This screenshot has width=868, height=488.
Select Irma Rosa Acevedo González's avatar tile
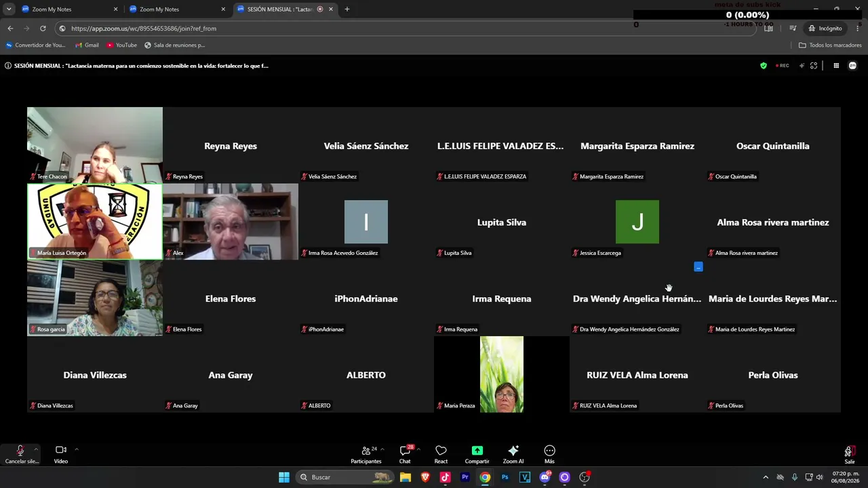point(366,222)
